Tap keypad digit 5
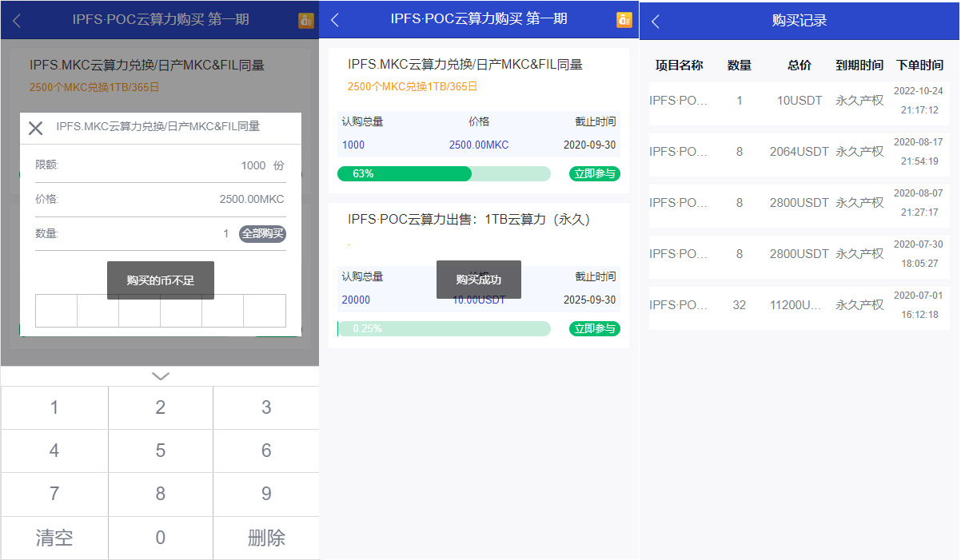The image size is (965, 560). 161,451
